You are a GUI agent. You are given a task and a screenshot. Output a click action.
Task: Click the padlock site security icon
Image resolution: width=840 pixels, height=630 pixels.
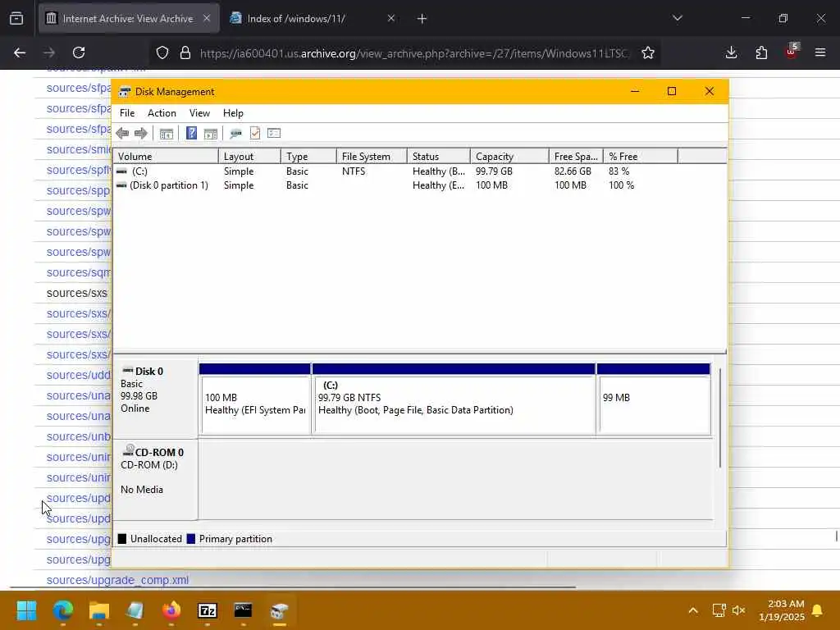(185, 52)
